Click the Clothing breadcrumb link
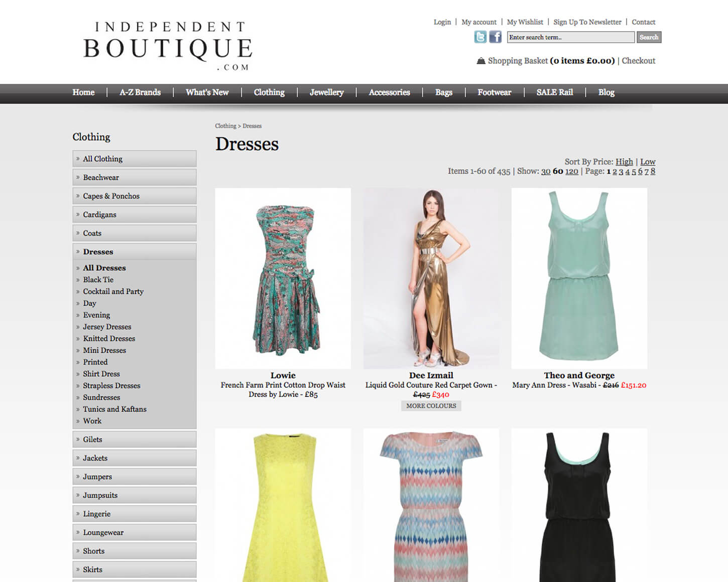Screen dimensions: 728x582 click(x=225, y=126)
